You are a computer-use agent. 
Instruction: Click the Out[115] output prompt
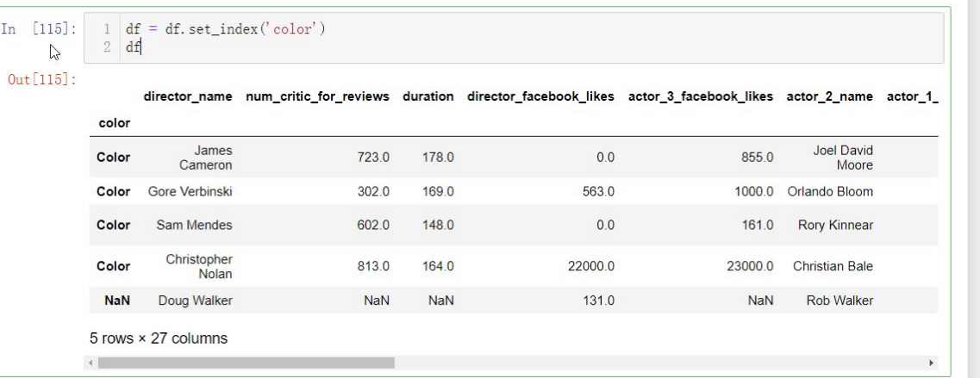pos(42,80)
